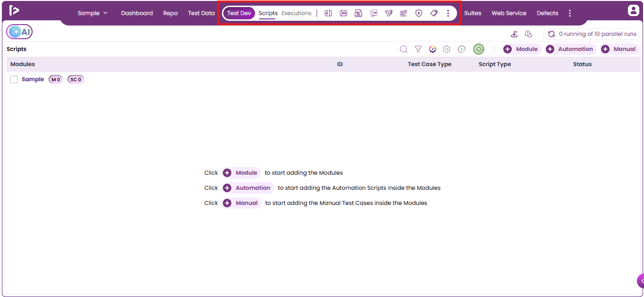Click the toolbar Automation add button
The image size is (644, 297).
[x=570, y=49]
